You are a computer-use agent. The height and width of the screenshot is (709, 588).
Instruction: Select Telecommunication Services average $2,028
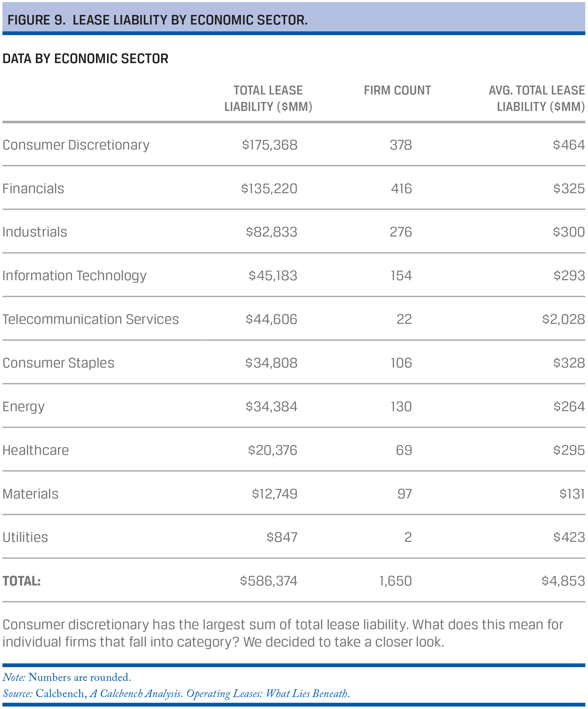tap(563, 319)
